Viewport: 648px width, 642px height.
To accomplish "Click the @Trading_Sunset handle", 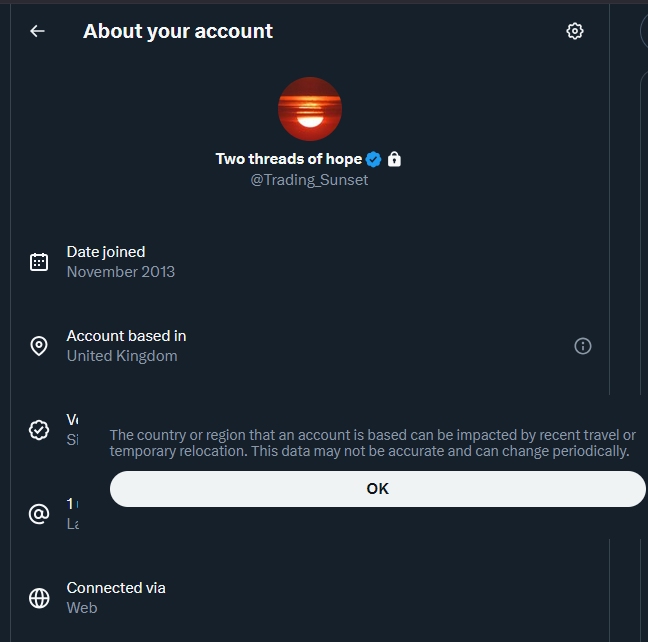I will point(309,180).
